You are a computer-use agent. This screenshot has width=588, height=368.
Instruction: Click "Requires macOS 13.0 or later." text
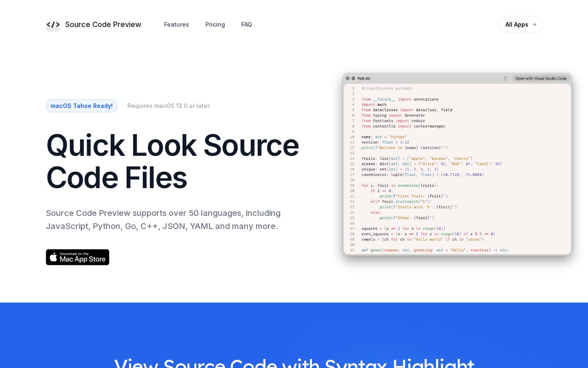pyautogui.click(x=169, y=106)
